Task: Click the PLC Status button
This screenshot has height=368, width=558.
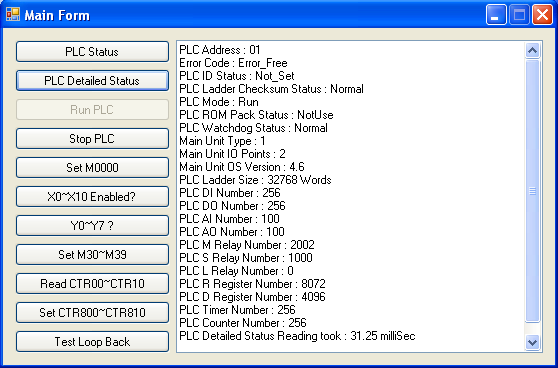Action: point(92,52)
